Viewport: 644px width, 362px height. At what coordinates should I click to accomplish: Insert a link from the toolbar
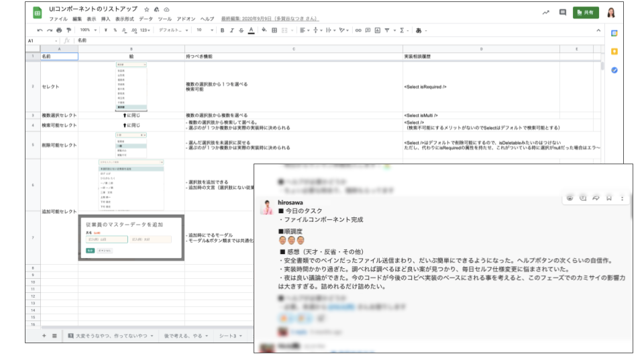point(358,30)
